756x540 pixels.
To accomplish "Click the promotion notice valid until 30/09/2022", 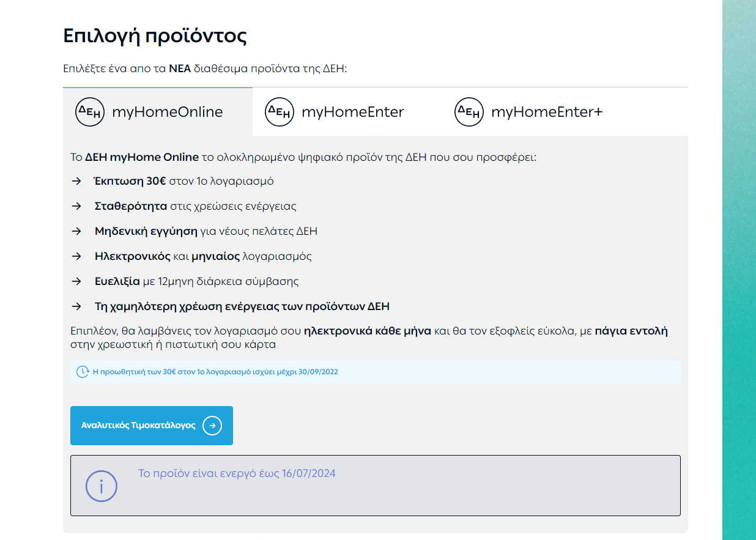I will pyautogui.click(x=376, y=372).
